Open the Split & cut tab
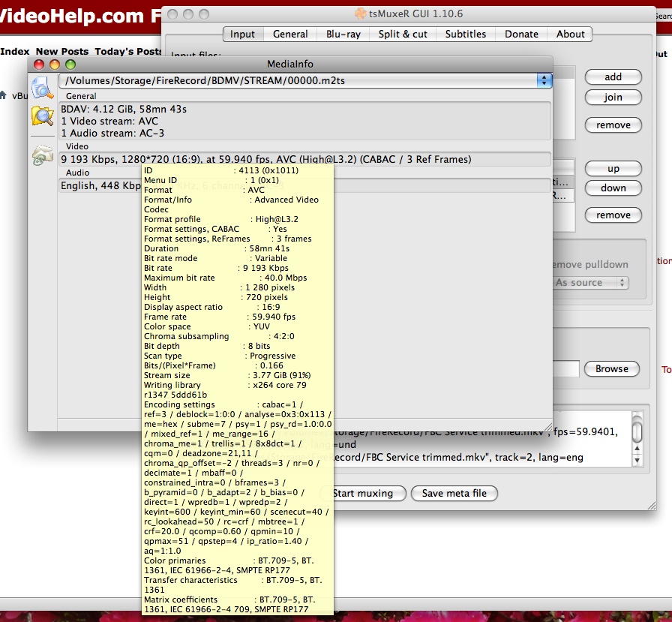 pyautogui.click(x=403, y=35)
